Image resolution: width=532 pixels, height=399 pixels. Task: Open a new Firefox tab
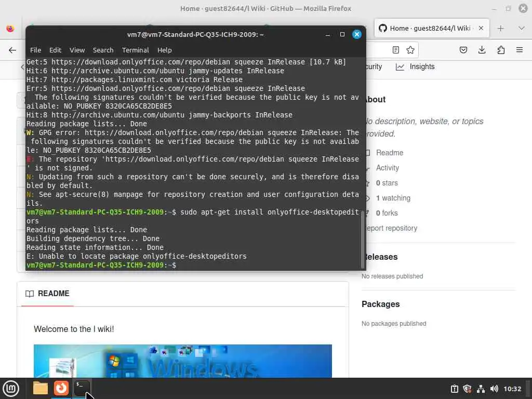click(x=500, y=29)
